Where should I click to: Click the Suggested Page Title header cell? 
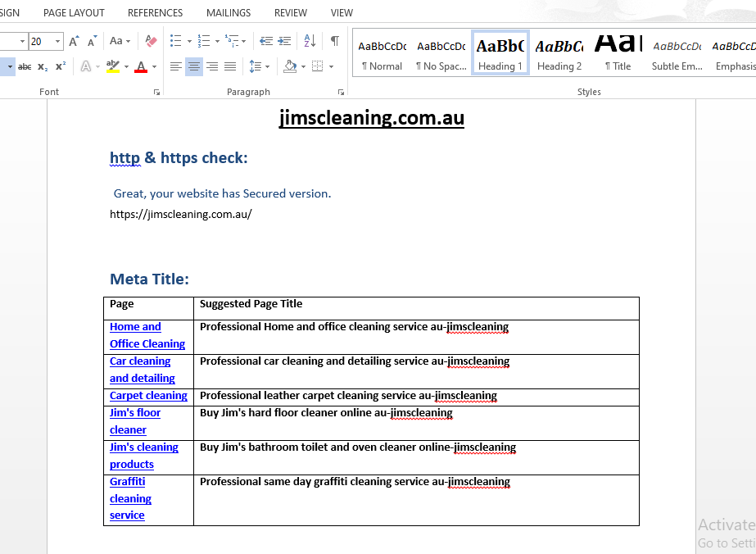pyautogui.click(x=416, y=308)
